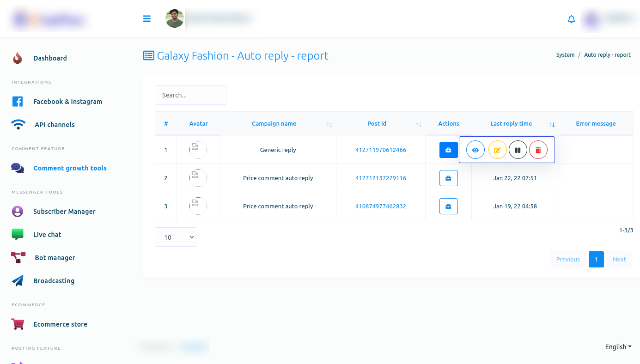Open actions briefcase for post 410874977462832

tap(448, 206)
